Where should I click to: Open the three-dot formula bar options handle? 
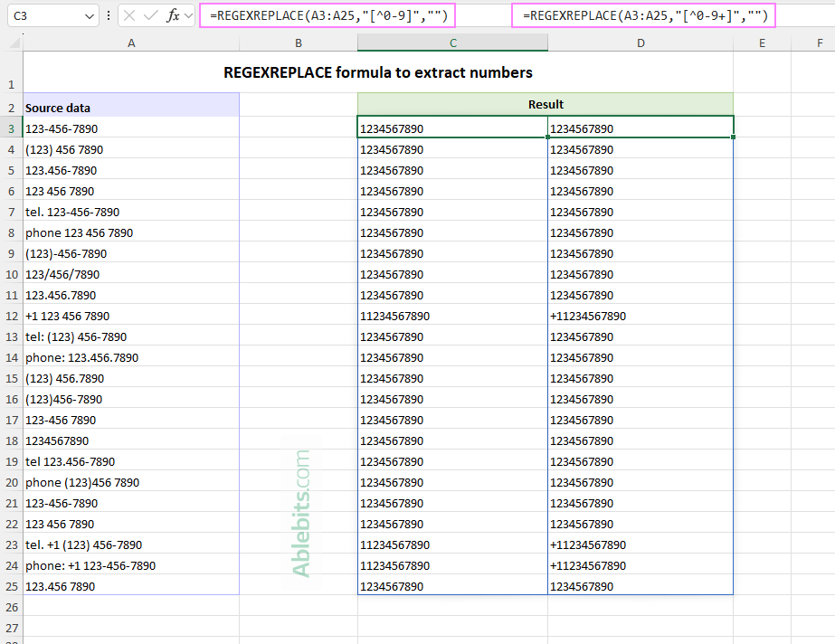[x=108, y=15]
